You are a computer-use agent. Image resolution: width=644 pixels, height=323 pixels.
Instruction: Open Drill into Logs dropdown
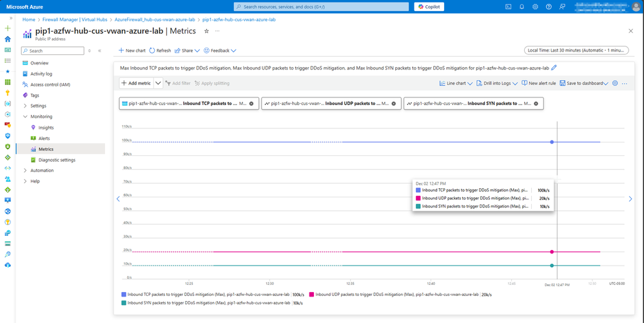[x=497, y=83]
